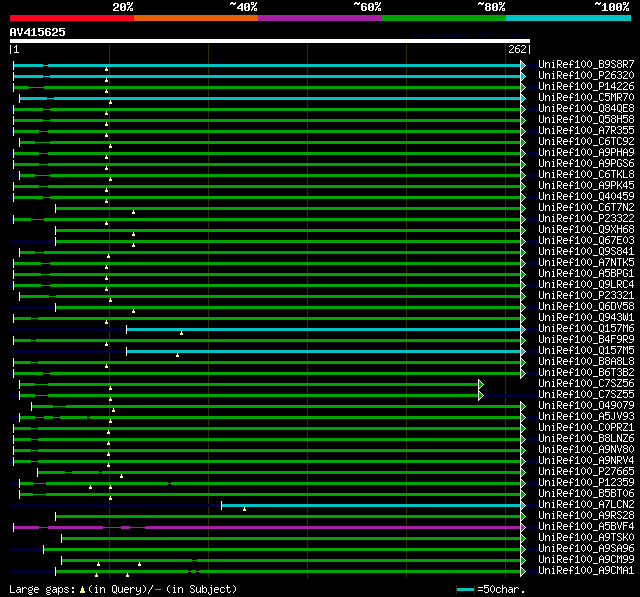Click the arrowhead on the UniRef100_B9S8R7 row

coord(522,65)
